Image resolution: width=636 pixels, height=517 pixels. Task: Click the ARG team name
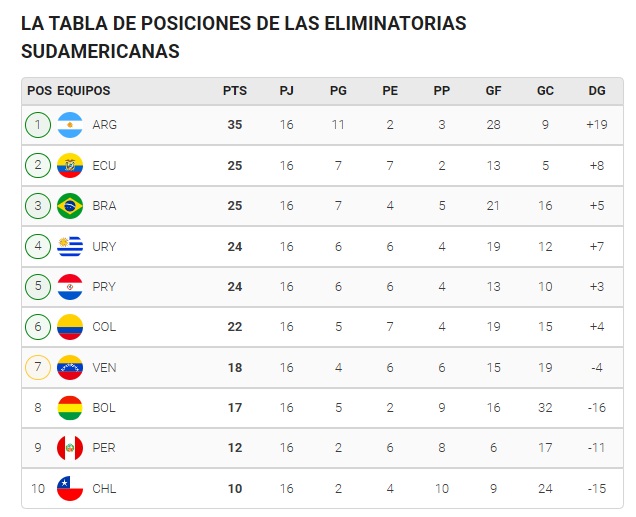pos(104,125)
